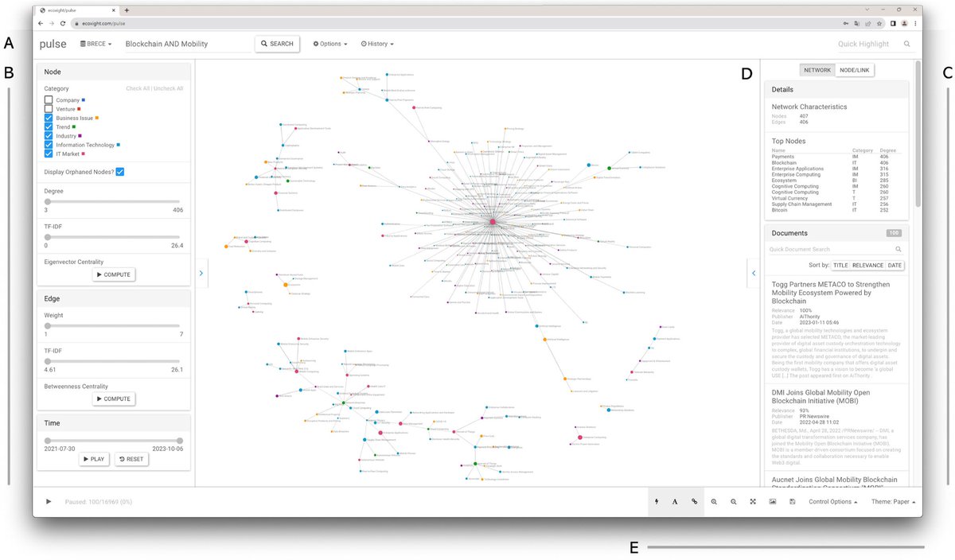This screenshot has height=560, width=955.
Task: Open the BRECE dataset dropdown
Action: [96, 44]
